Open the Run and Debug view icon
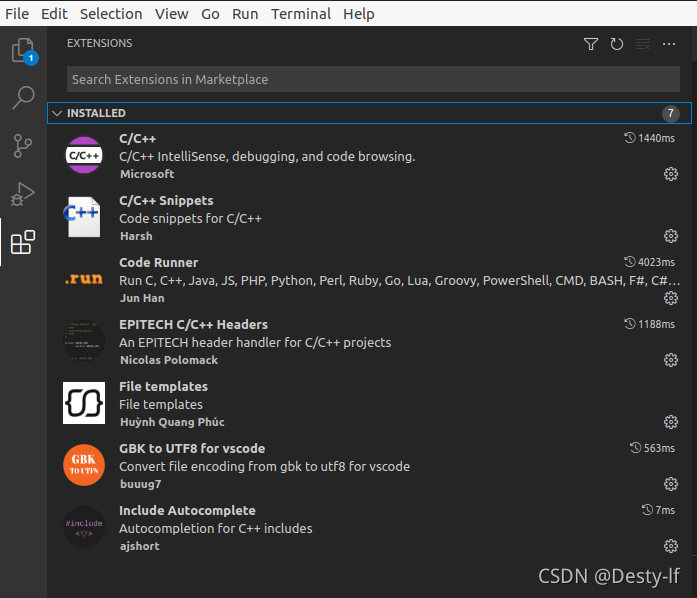The image size is (697, 598). click(x=23, y=194)
